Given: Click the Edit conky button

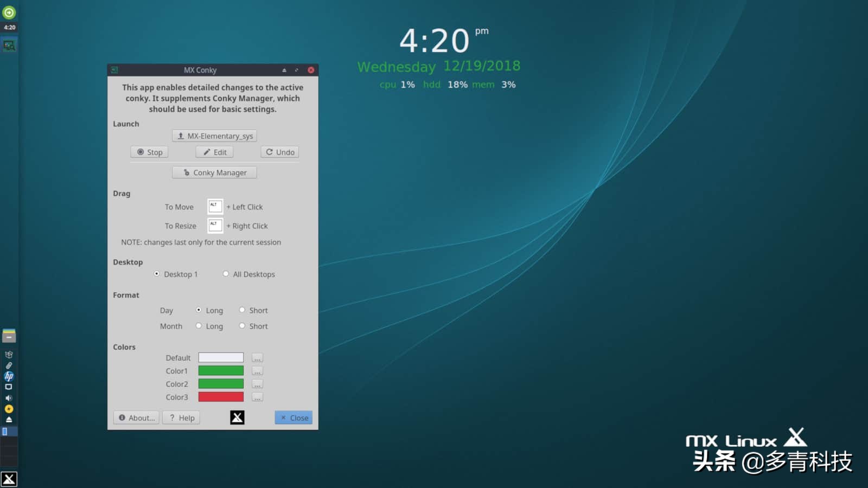Looking at the screenshot, I should (x=214, y=152).
